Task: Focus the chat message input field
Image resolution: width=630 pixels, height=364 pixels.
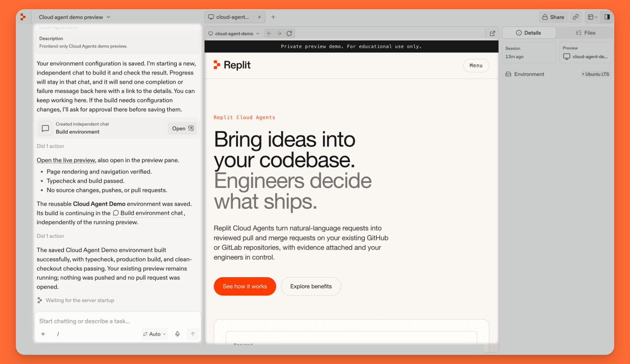Action: [117, 321]
